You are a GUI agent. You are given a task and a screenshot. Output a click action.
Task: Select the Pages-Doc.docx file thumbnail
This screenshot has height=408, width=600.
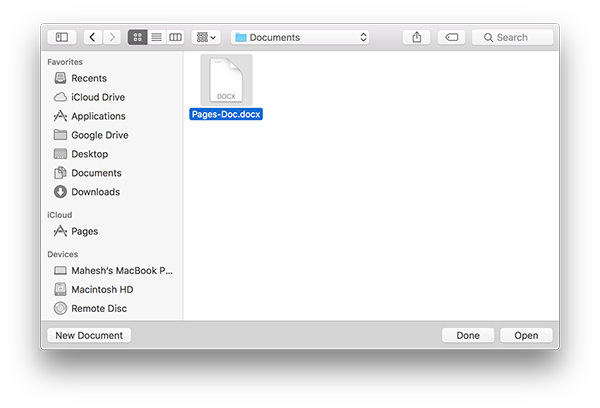coord(226,80)
